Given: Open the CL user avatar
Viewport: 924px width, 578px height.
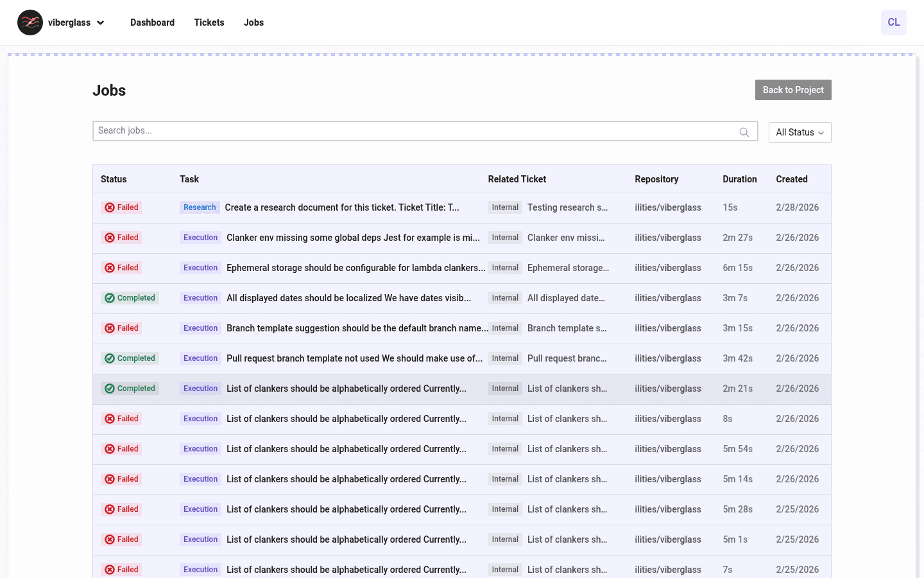Looking at the screenshot, I should 893,22.
